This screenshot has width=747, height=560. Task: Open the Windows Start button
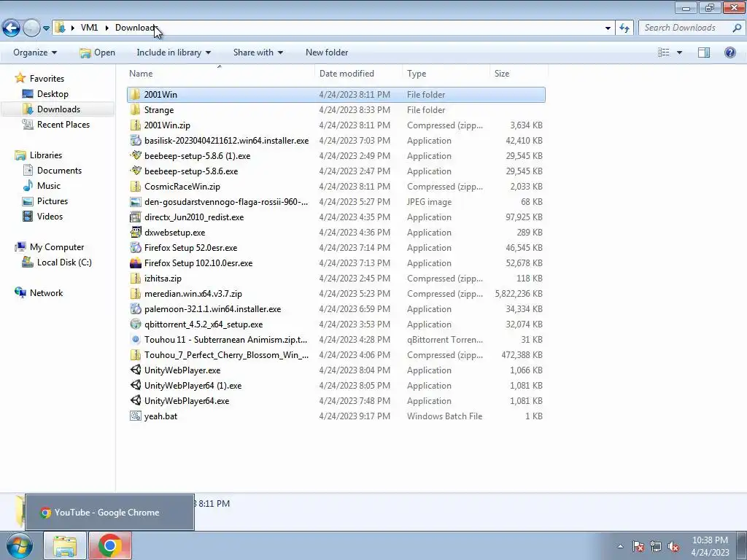point(19,545)
